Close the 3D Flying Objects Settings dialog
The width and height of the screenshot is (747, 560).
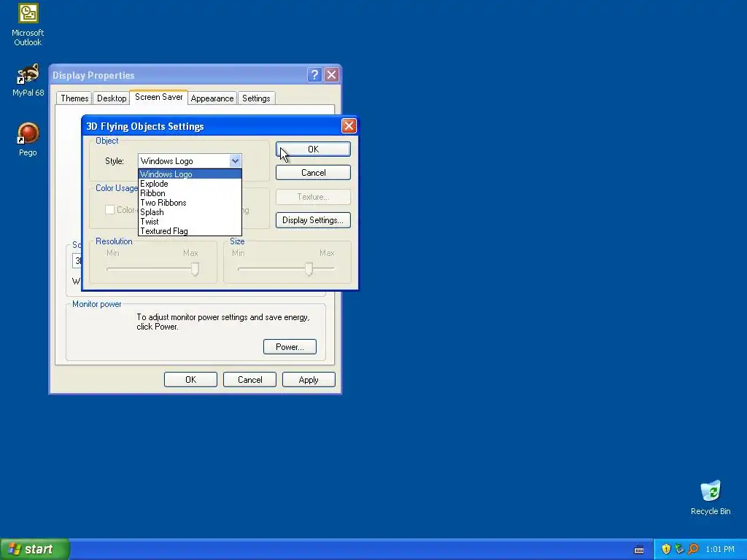point(349,125)
